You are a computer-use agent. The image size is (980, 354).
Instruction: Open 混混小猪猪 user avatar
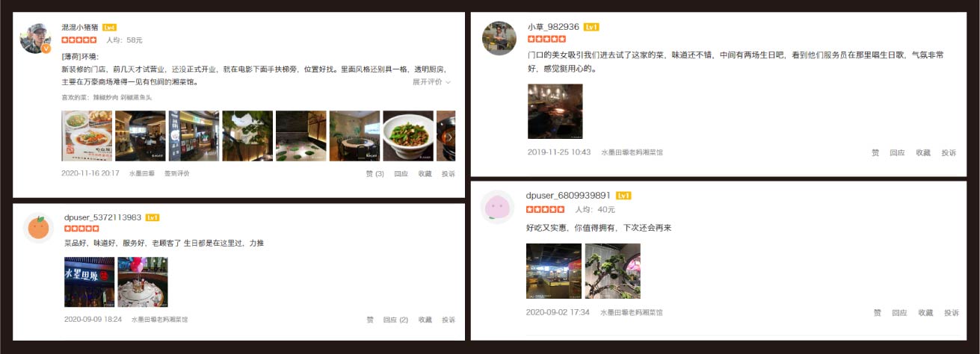35,38
